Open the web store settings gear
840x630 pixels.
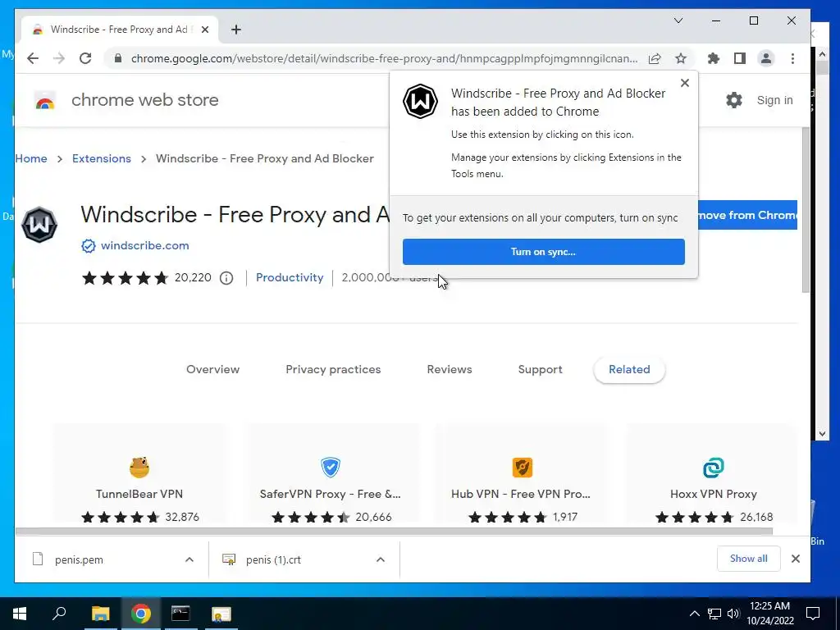click(x=734, y=100)
